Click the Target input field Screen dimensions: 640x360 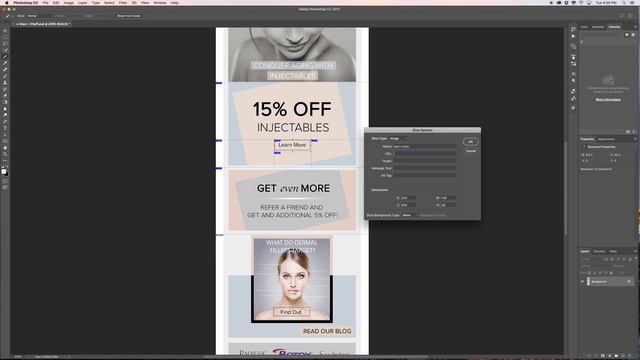[x=424, y=161]
